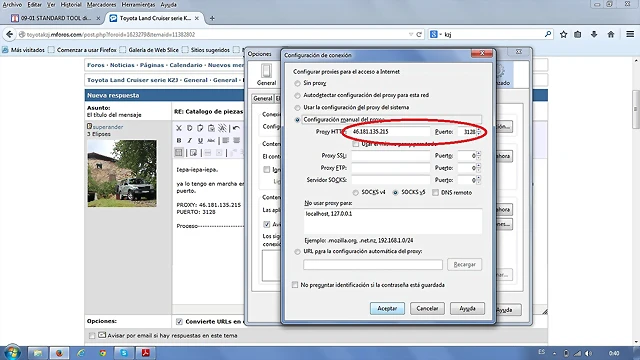Viewport: 640px width, 360px height.
Task: Apply strikethrough ABC formatting in editor
Action: [211, 140]
